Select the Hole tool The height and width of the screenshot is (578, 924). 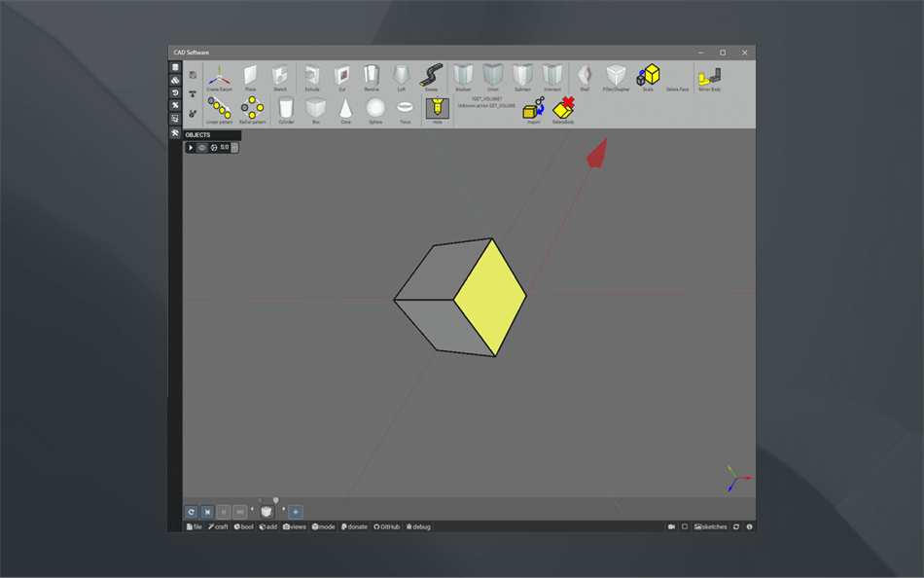tap(437, 109)
